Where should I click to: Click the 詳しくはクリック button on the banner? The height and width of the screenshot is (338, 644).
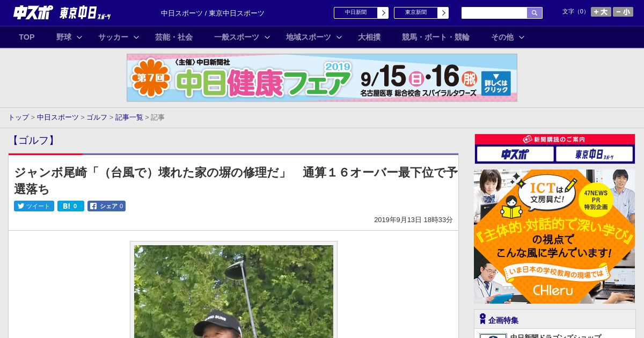(x=496, y=83)
